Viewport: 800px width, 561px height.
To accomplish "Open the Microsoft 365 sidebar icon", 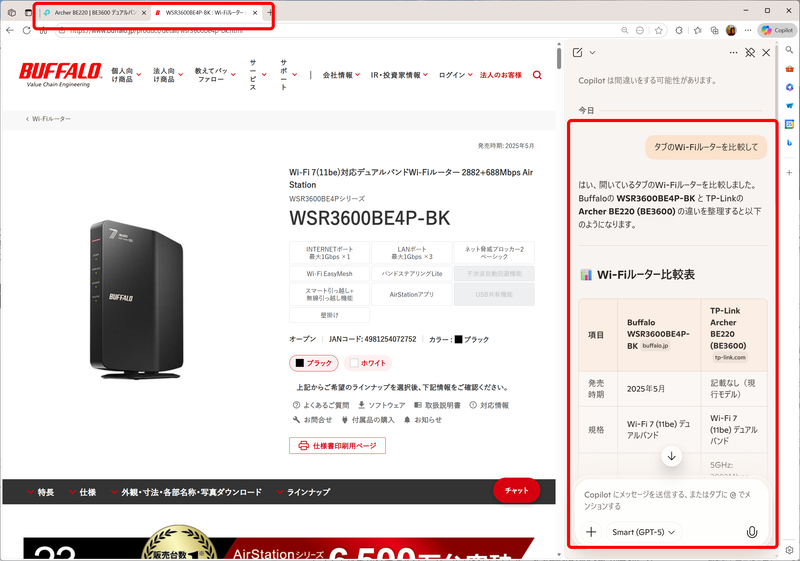I will [789, 87].
